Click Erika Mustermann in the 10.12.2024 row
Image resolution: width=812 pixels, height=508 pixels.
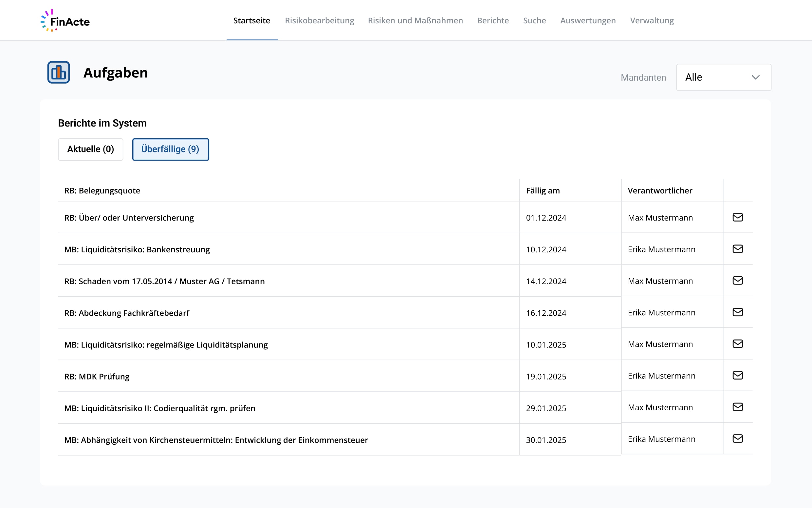[662, 249]
